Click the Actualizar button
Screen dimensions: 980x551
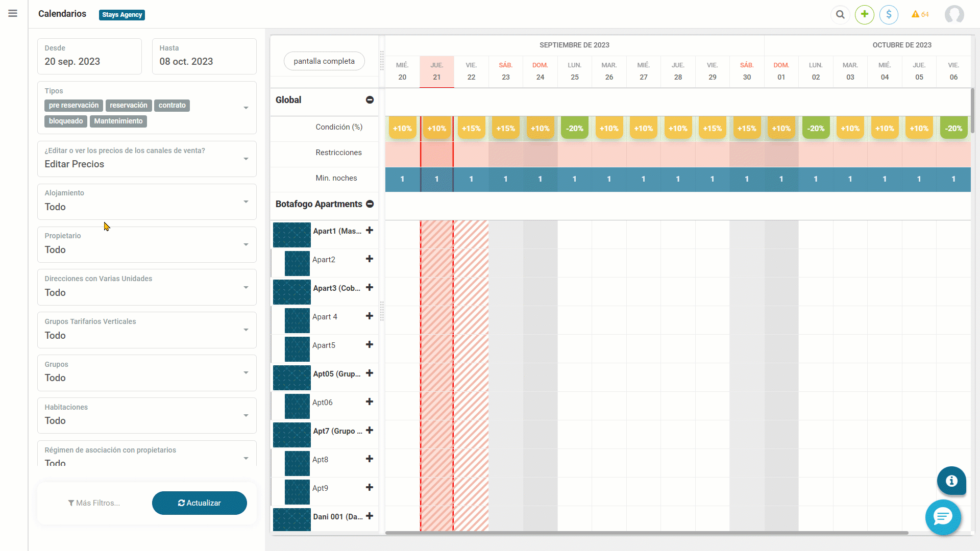(199, 503)
